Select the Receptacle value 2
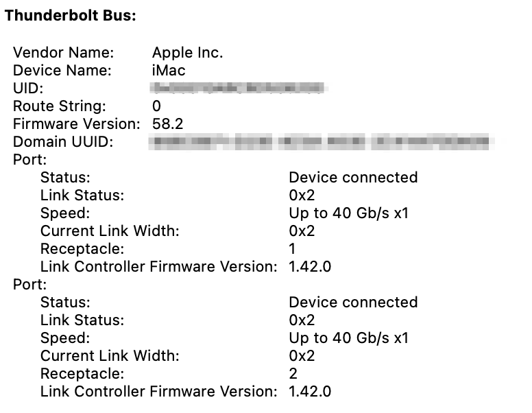Screen dimensions: 532x413 coord(293,373)
